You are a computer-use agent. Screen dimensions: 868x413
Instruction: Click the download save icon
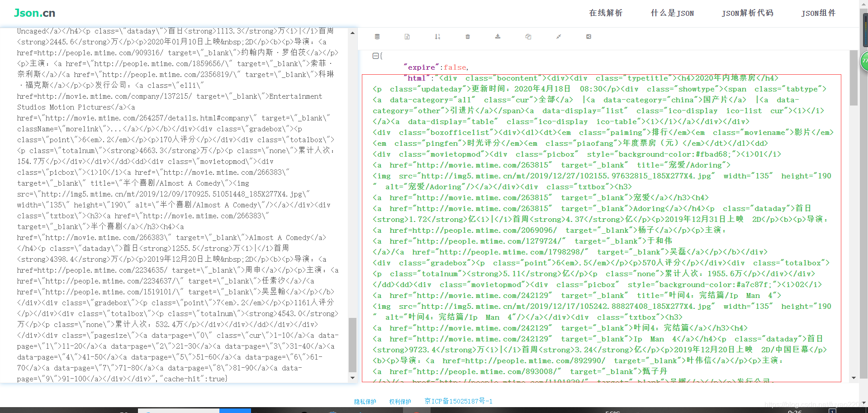498,37
